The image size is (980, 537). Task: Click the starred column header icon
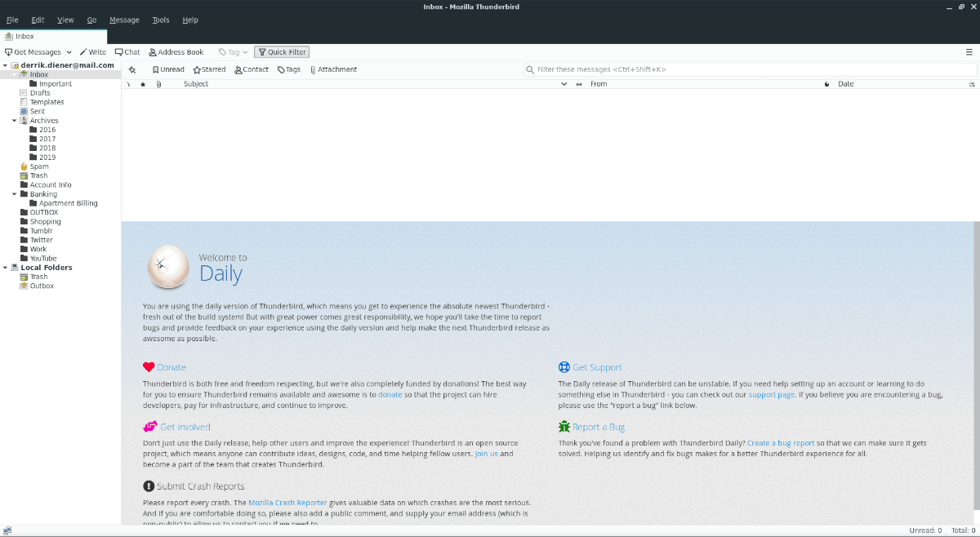pos(143,84)
